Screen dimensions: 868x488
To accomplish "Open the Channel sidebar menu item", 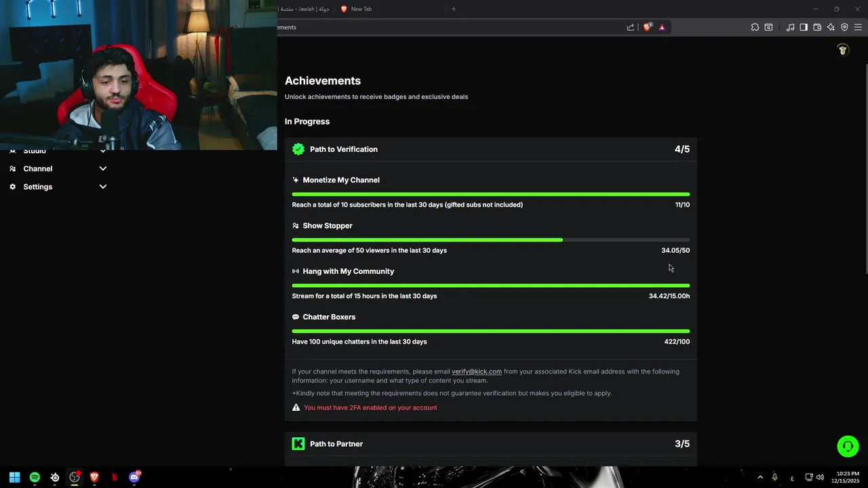I will [x=37, y=169].
